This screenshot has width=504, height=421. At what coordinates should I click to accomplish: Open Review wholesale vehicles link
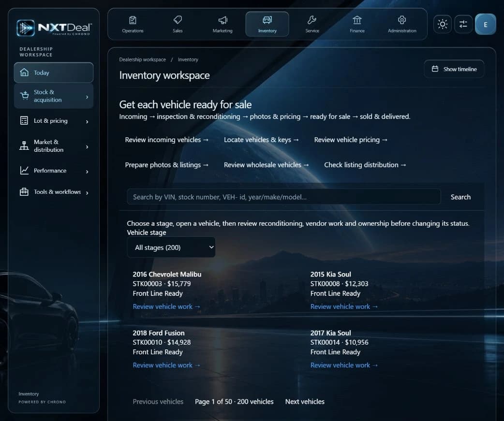[x=266, y=165]
